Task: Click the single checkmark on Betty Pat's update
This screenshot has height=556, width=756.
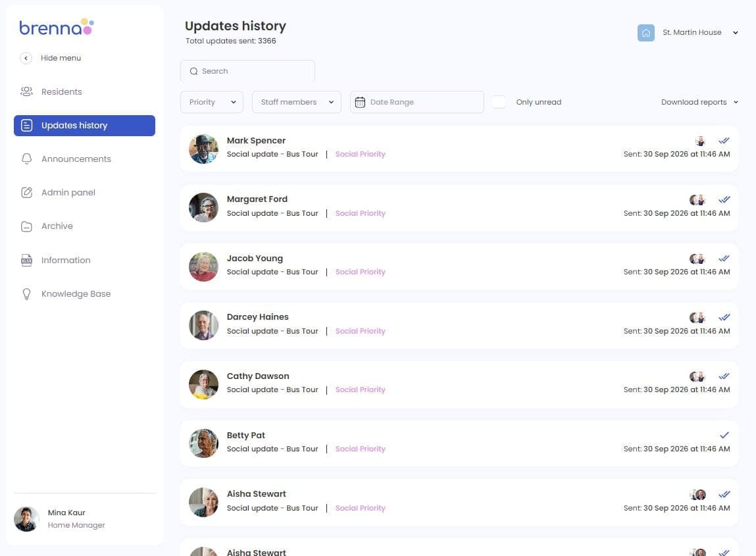Action: pyautogui.click(x=724, y=435)
